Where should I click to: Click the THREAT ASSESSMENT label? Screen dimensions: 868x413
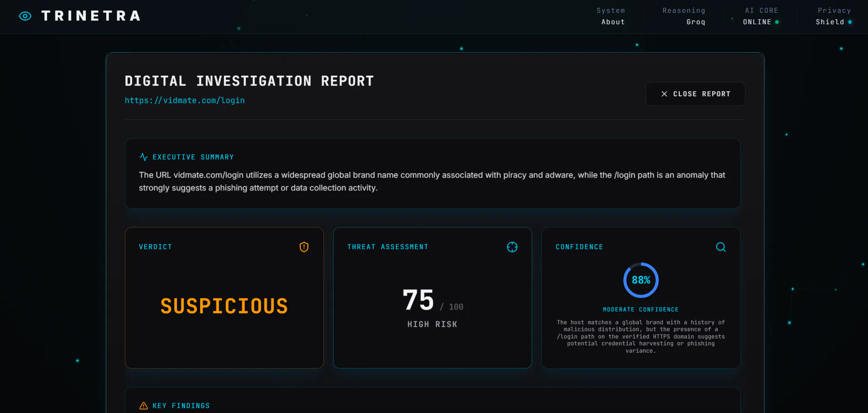[x=388, y=247]
